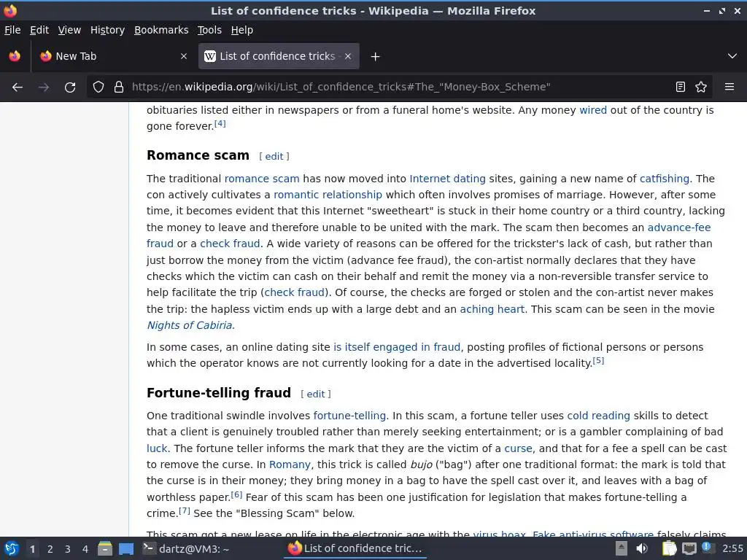
Task: Open citation reference [7]
Action: [x=185, y=511]
